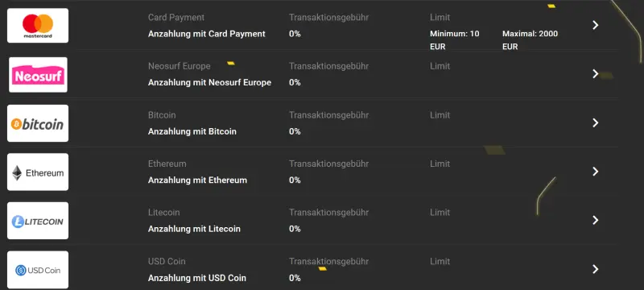The image size is (644, 290).
Task: Select 'Anzahlung mit Ethereum' entry
Action: point(197,180)
